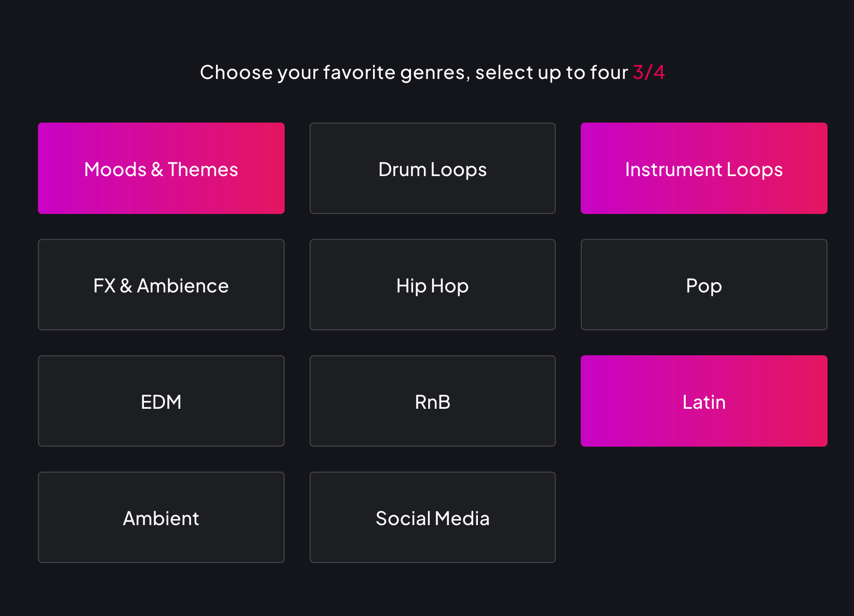Screen dimensions: 854x616
Task: Toggle Latin genre selection
Action: [x=703, y=401]
